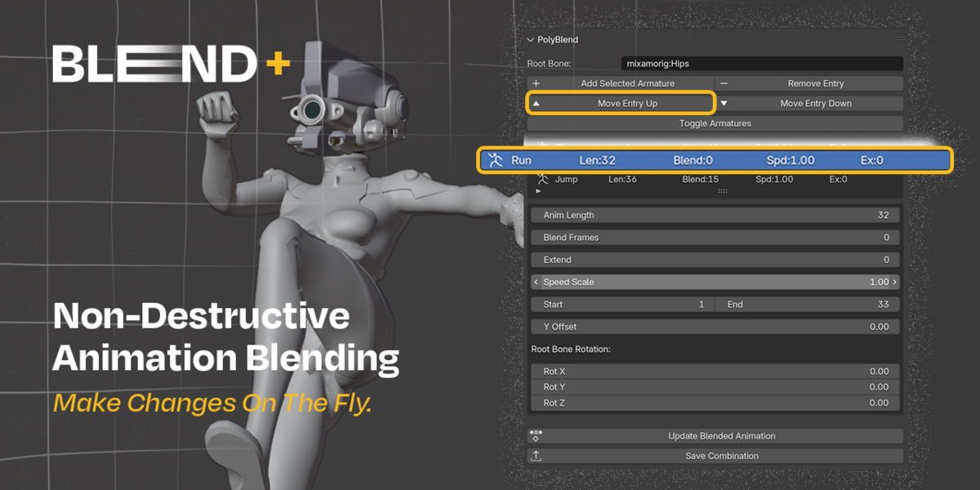Viewport: 980px width, 490px height.
Task: Increase Speed Scale with the right arrow
Action: click(x=894, y=282)
